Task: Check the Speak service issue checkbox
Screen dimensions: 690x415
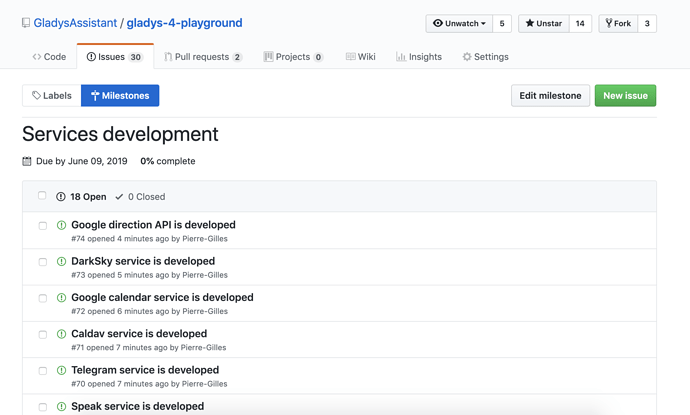Action: (43, 407)
